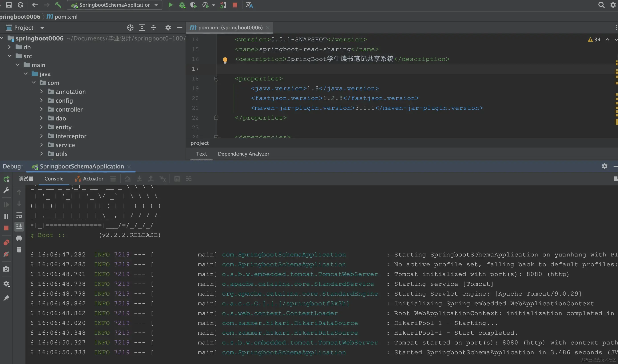Click Rerun icon in Debug panel

point(6,179)
